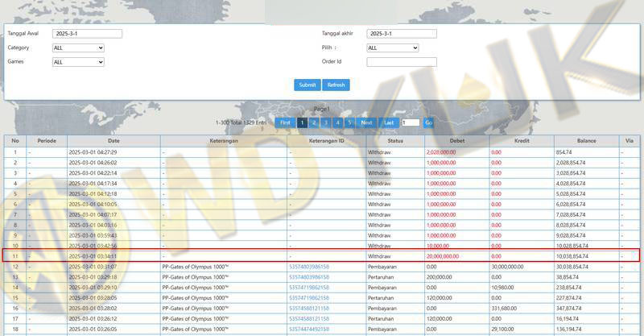Click the Debet column header
644x336 pixels.
point(457,141)
